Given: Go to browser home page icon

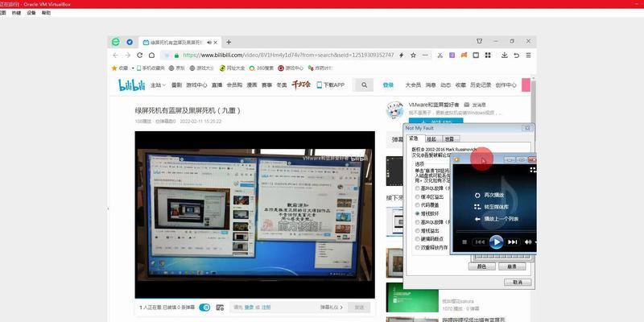Looking at the screenshot, I should click(x=151, y=55).
